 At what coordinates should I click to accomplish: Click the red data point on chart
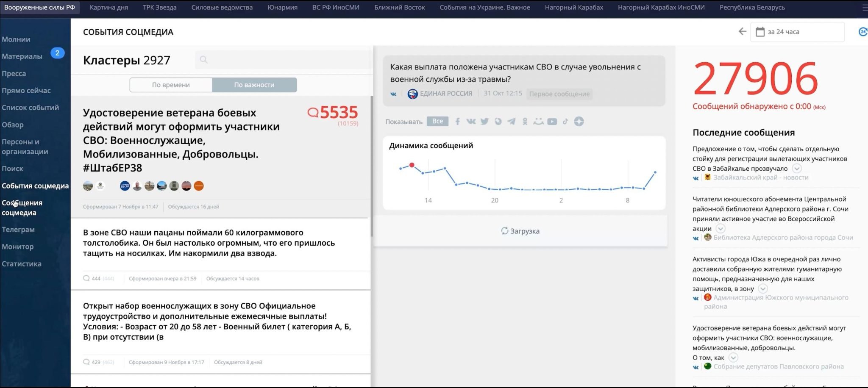[412, 165]
